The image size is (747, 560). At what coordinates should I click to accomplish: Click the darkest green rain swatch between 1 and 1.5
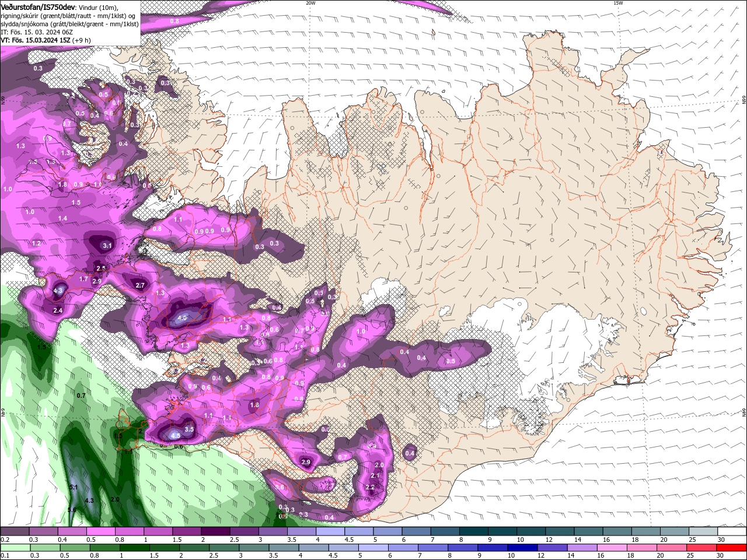[134, 548]
